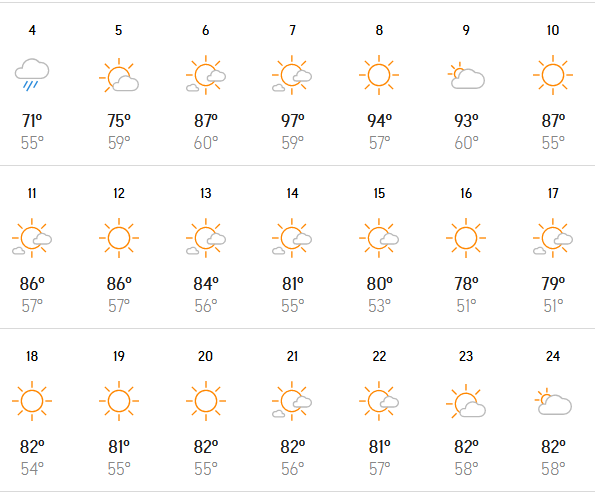Select the weather icon on day 7

pos(292,75)
